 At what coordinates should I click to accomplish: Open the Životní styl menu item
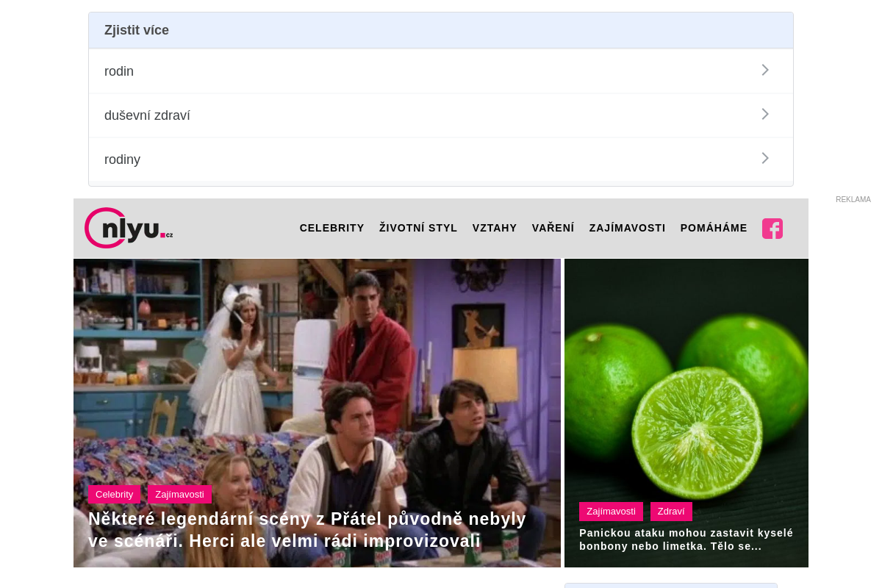418,228
